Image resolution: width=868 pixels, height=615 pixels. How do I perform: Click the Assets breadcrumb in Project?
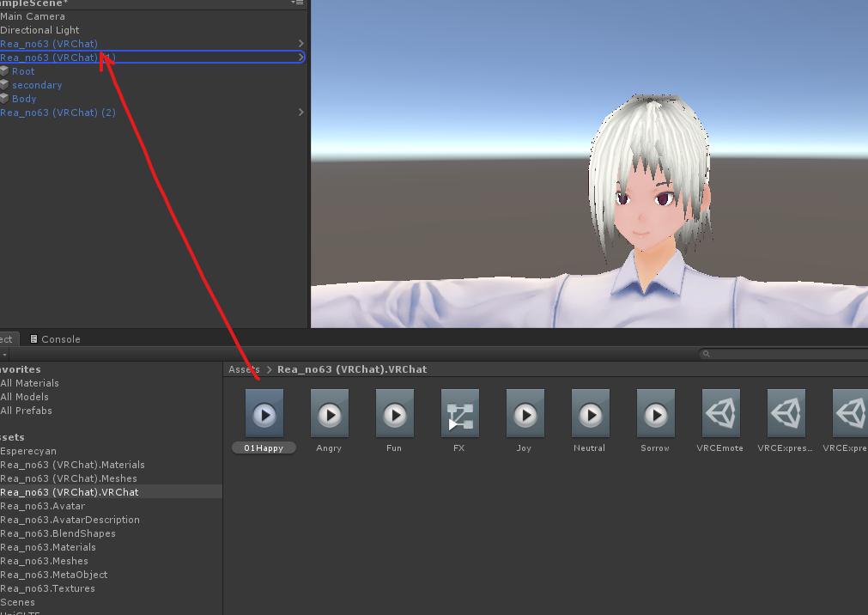click(244, 369)
